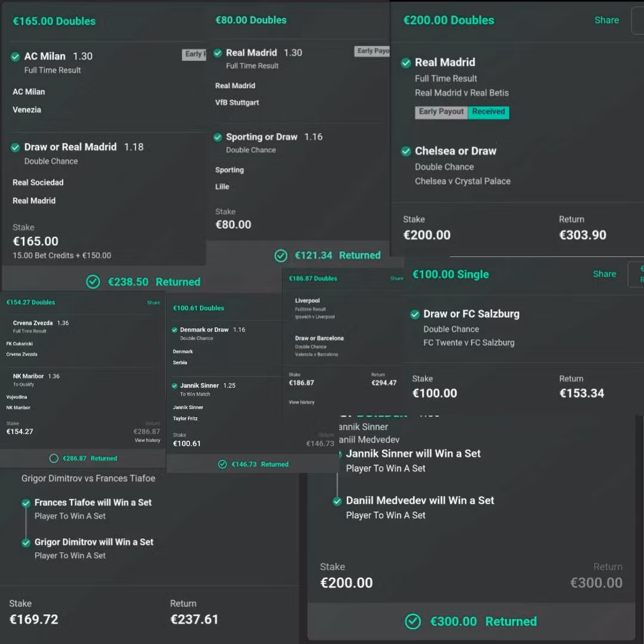Click 'Ipswich v Liverpool' fixture text
Screen dimensions: 644x644
[x=315, y=317]
